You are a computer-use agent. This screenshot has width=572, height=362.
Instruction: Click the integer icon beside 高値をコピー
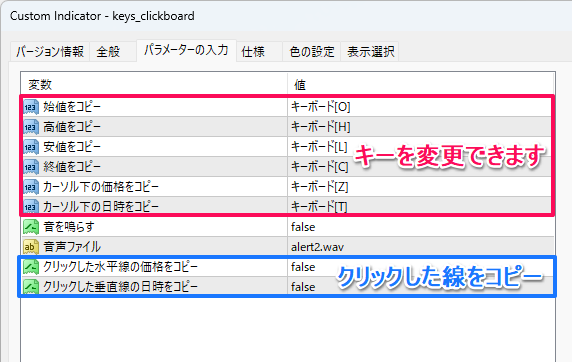coord(31,127)
